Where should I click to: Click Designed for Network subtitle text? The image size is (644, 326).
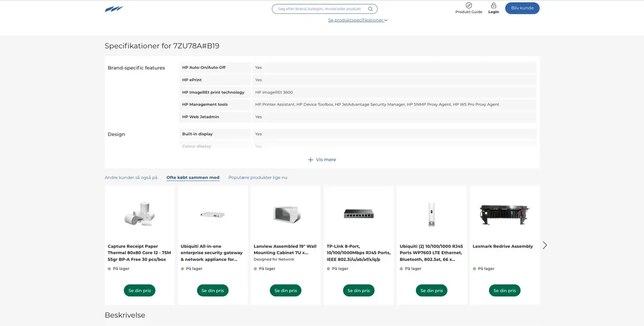coord(274,259)
